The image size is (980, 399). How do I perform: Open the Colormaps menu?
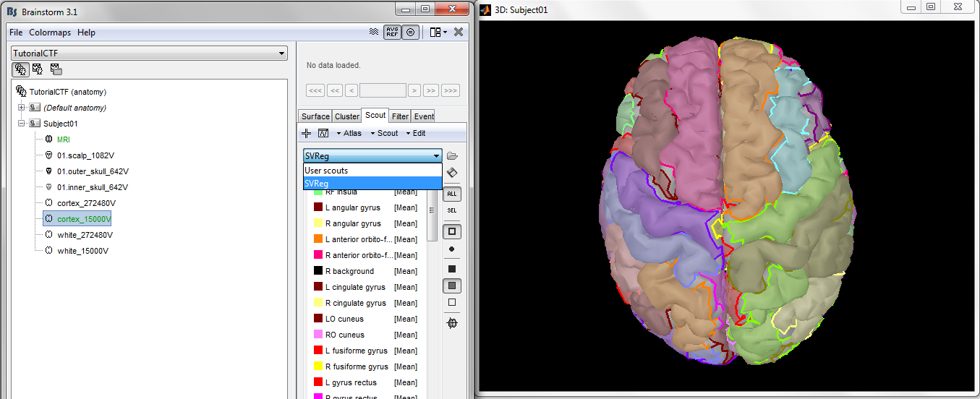pyautogui.click(x=50, y=33)
